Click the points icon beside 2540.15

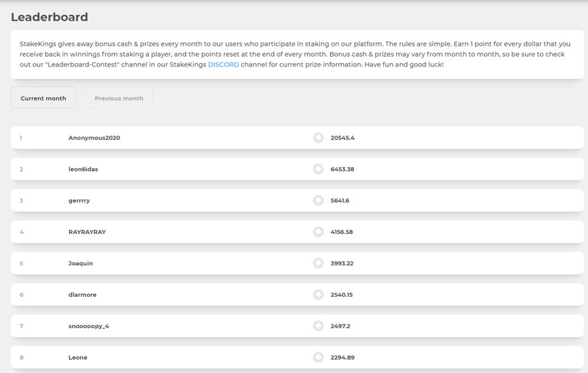coord(318,295)
